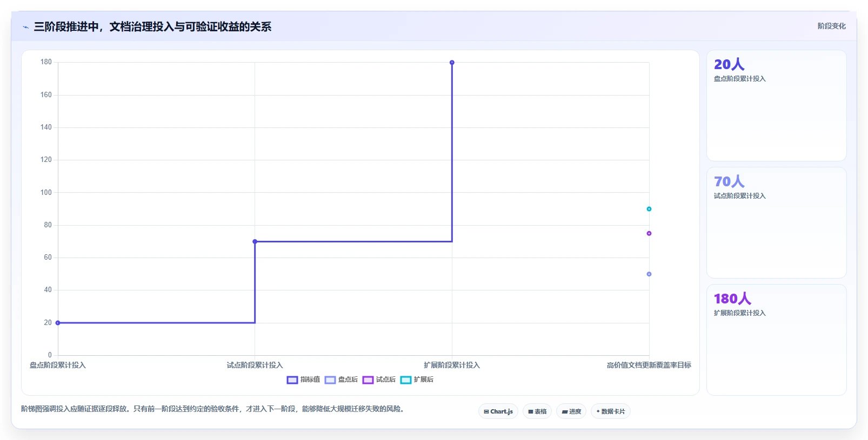Click the y-axis value 100
The image size is (868, 440).
[46, 192]
